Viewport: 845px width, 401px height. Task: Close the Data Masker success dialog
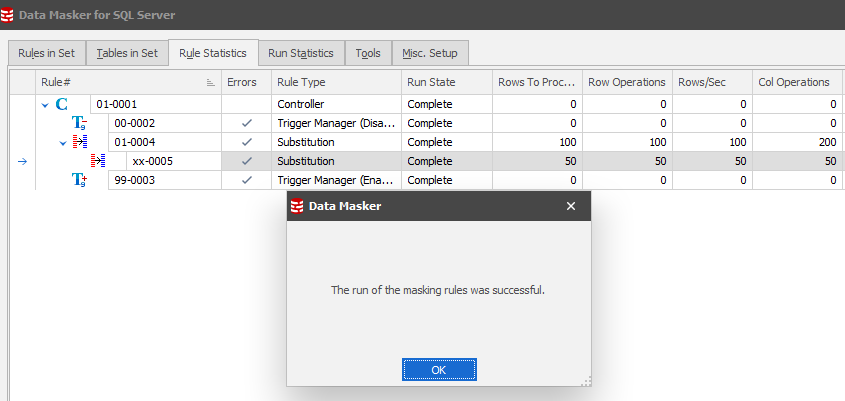click(x=571, y=206)
